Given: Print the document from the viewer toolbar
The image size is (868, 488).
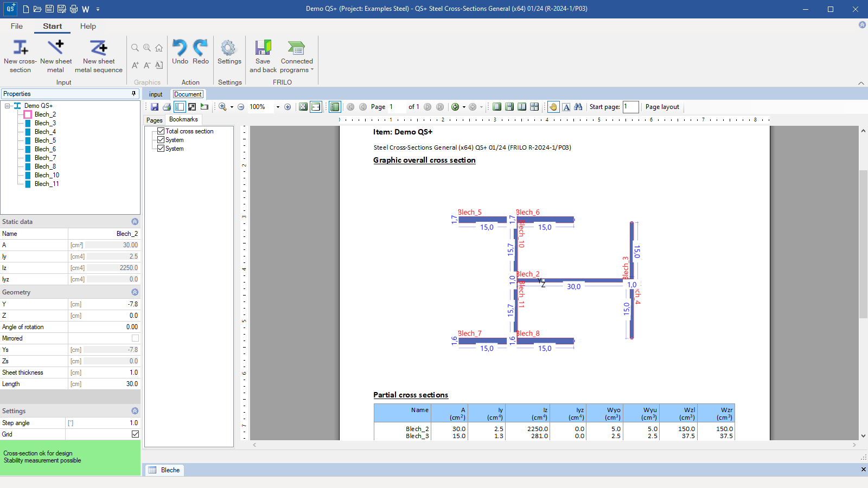Looking at the screenshot, I should point(167,107).
